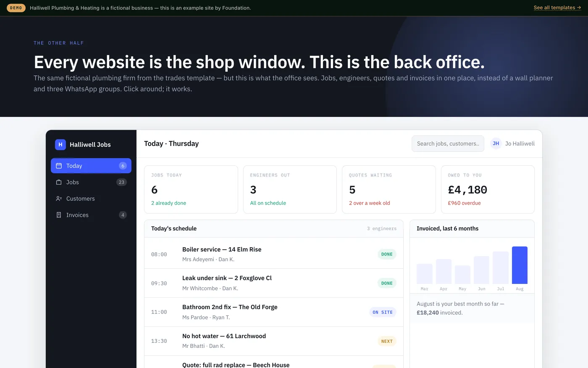The height and width of the screenshot is (368, 588).
Task: Open the Engineers Out stat card
Action: point(290,189)
